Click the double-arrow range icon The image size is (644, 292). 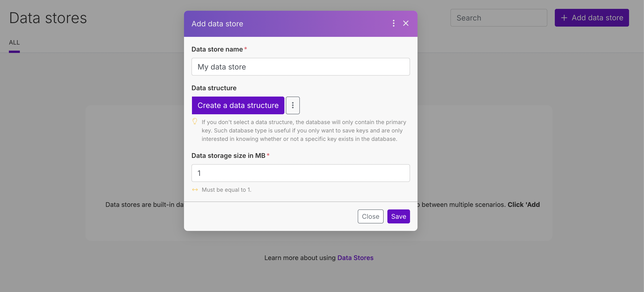(x=195, y=190)
